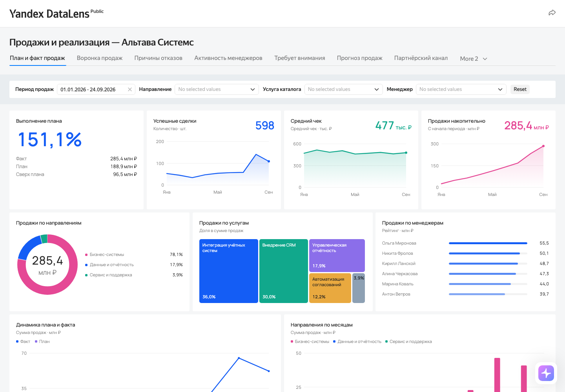Image resolution: width=565 pixels, height=392 pixels.
Task: Click the Reset filters button
Action: (520, 89)
